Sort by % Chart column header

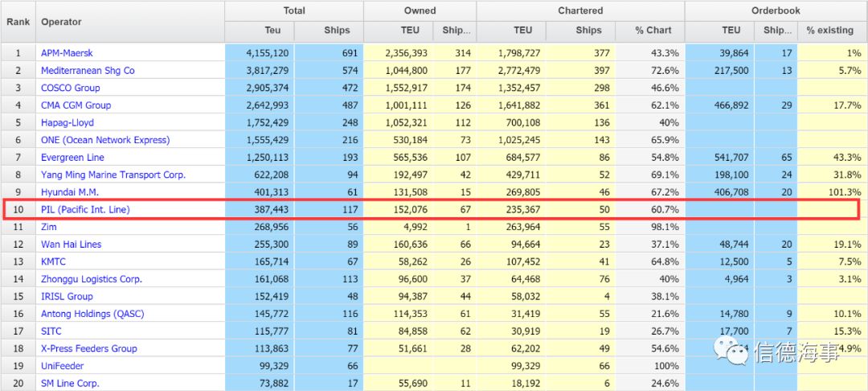click(x=650, y=31)
